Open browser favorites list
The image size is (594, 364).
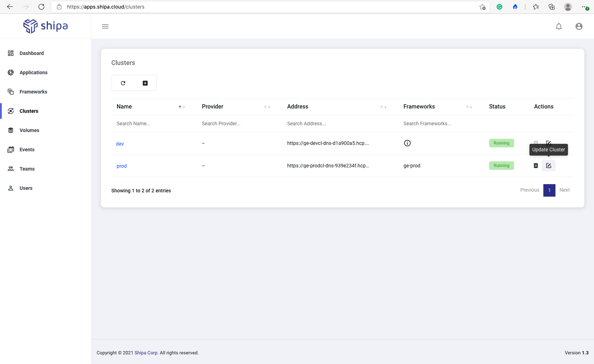pos(536,7)
